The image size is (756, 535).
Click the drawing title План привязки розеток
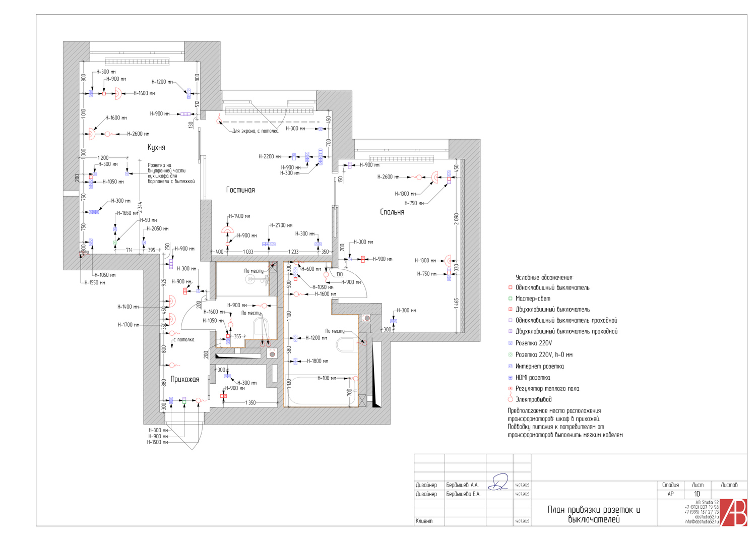coord(594,514)
